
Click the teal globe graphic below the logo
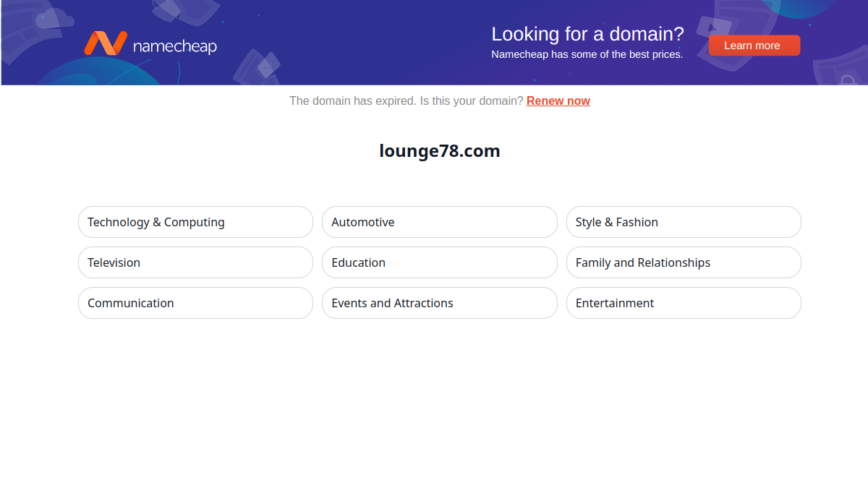click(94, 72)
